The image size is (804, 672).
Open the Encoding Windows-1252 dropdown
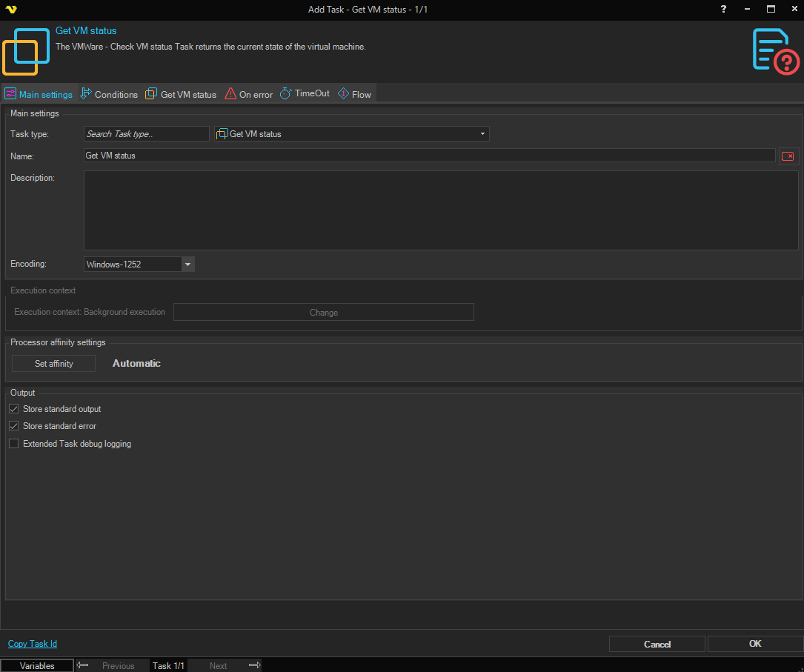tap(187, 265)
